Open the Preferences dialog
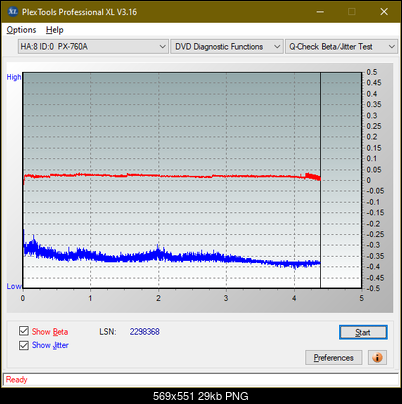Image resolution: width=402 pixels, height=404 pixels. click(x=333, y=358)
